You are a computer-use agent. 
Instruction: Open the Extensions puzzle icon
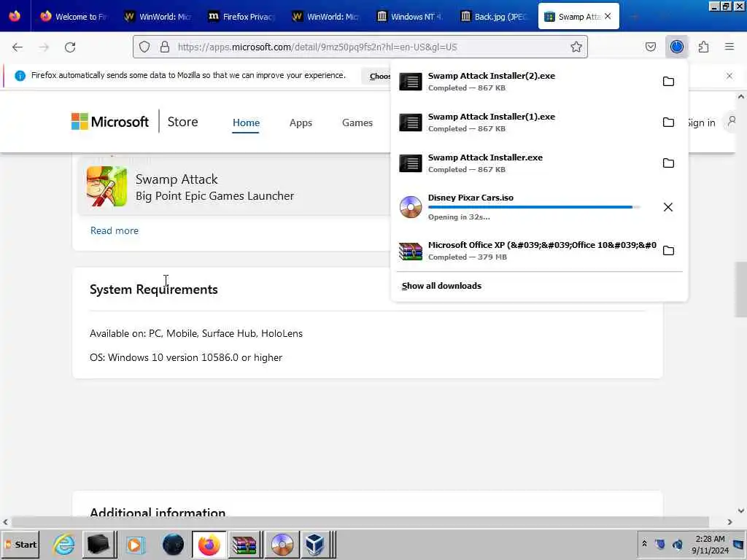click(703, 47)
